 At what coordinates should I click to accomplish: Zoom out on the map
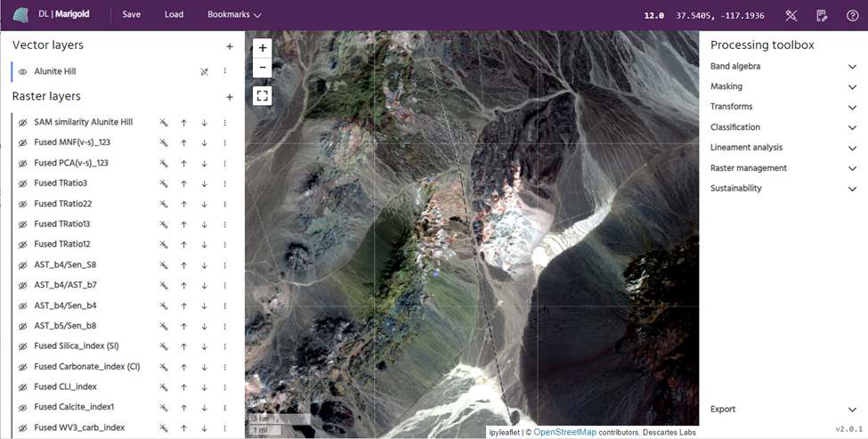[263, 68]
